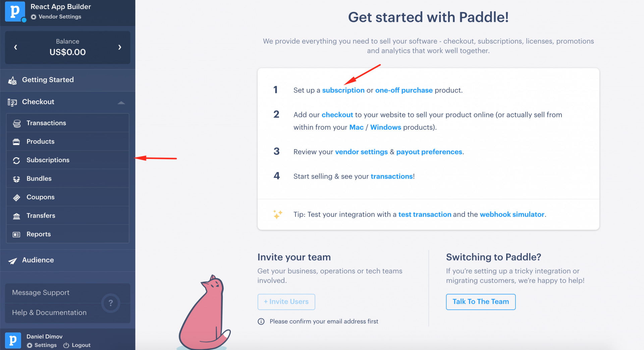This screenshot has width=644, height=350.
Task: Collapse the Checkout menu section
Action: pyautogui.click(x=121, y=102)
